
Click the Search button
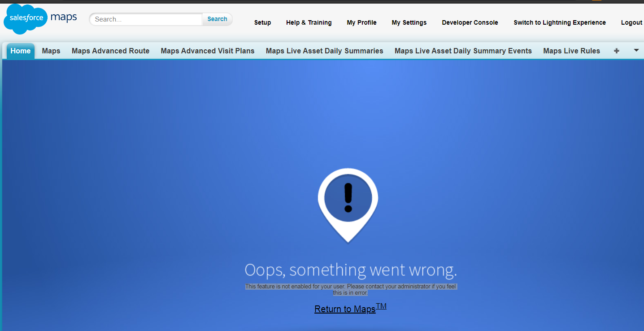[x=218, y=19]
